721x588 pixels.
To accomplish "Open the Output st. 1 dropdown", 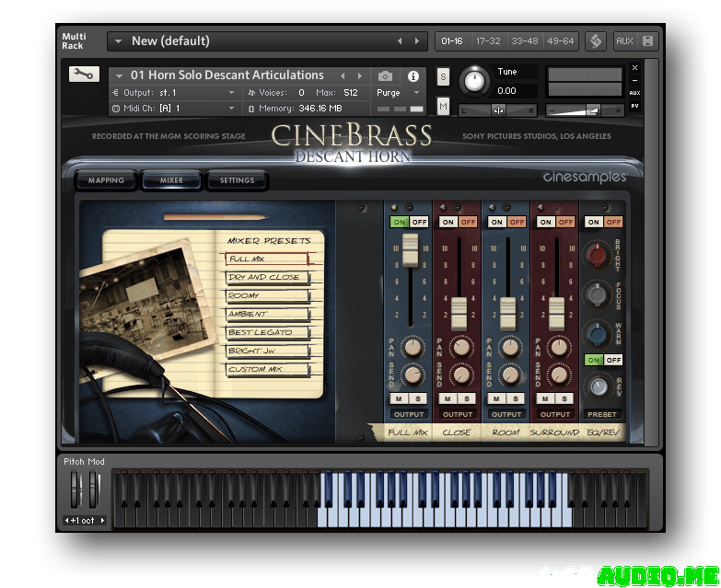I will point(232,93).
